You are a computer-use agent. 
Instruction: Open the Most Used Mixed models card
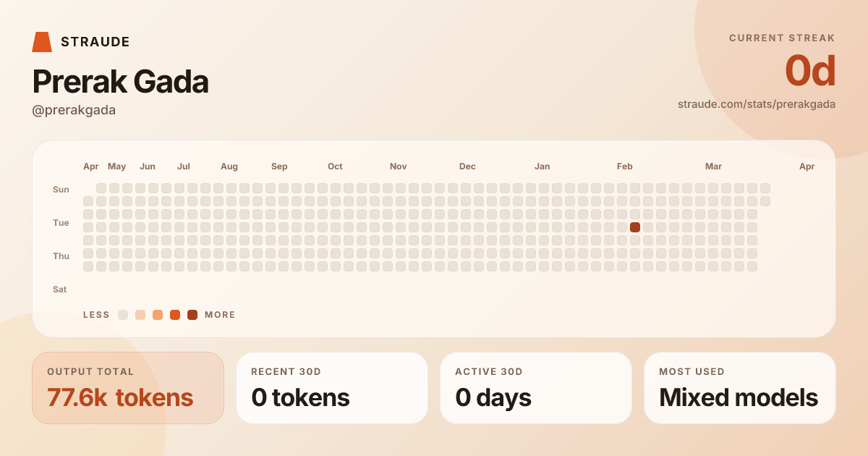[740, 388]
